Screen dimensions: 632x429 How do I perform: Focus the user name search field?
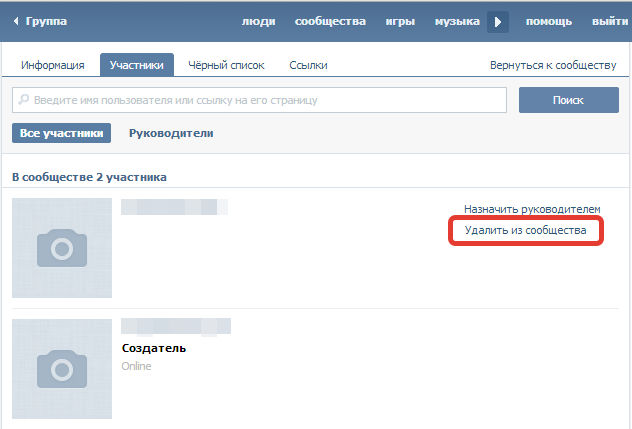[259, 100]
